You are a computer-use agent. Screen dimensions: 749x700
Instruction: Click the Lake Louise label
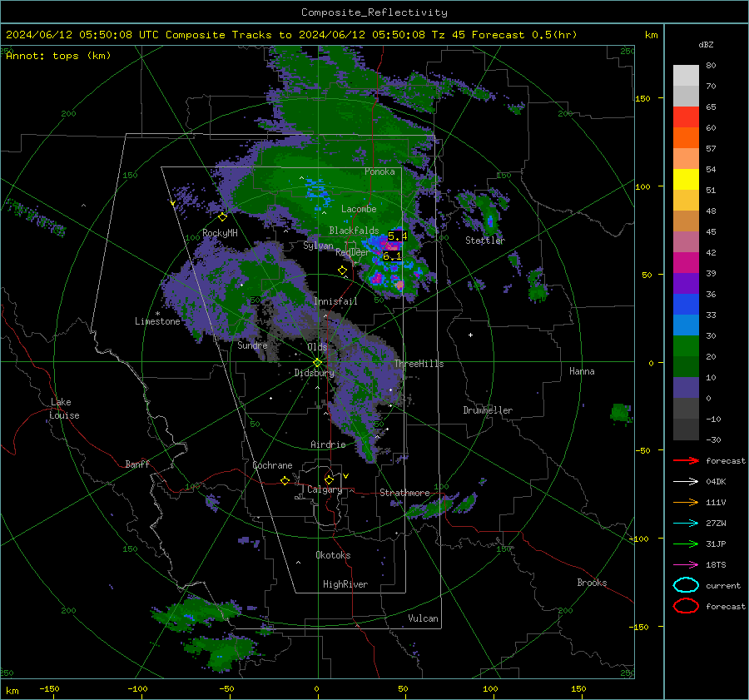[x=64, y=409]
